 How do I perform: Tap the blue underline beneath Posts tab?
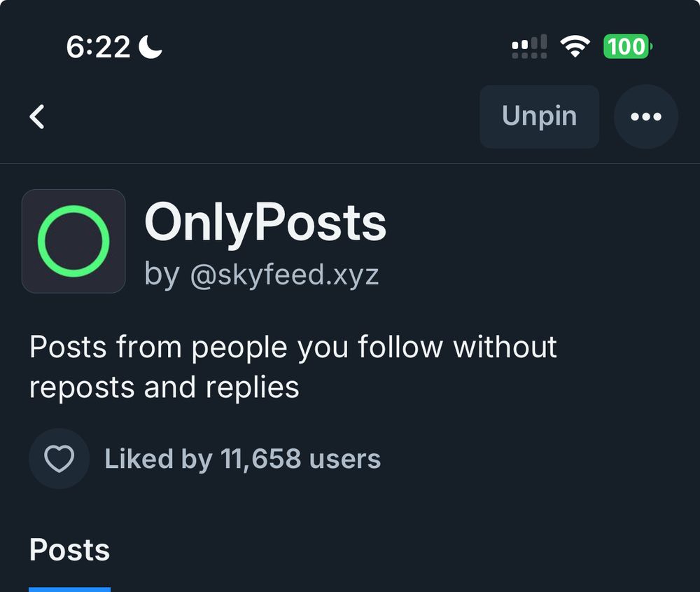(x=69, y=588)
